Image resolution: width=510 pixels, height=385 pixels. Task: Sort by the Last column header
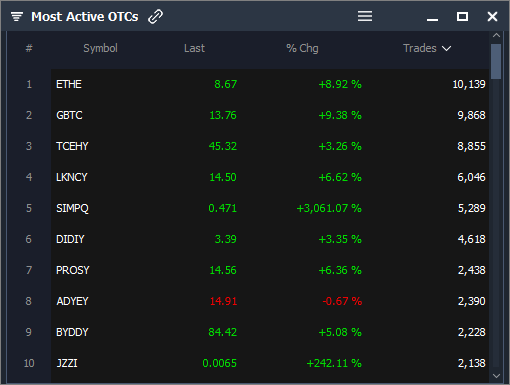tap(194, 48)
